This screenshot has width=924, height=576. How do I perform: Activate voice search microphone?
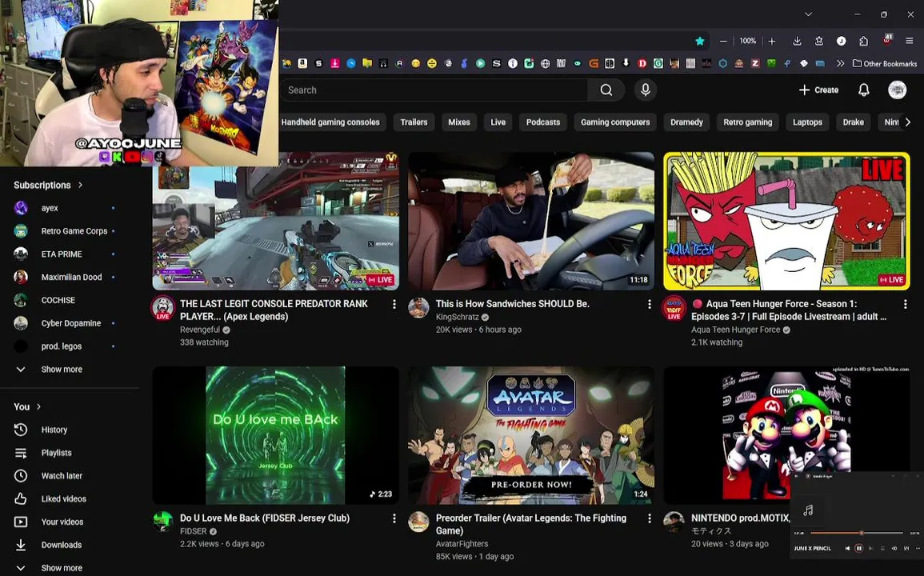coord(646,90)
